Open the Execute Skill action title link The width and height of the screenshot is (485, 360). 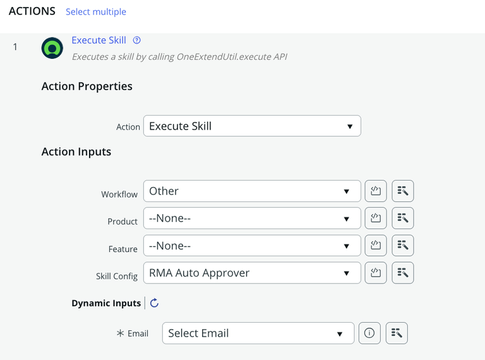click(99, 40)
